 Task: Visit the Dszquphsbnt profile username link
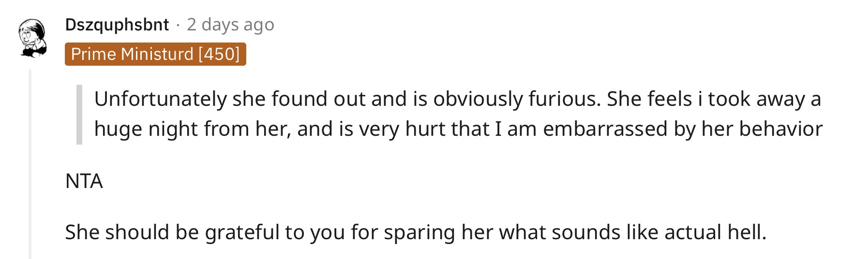click(x=117, y=24)
